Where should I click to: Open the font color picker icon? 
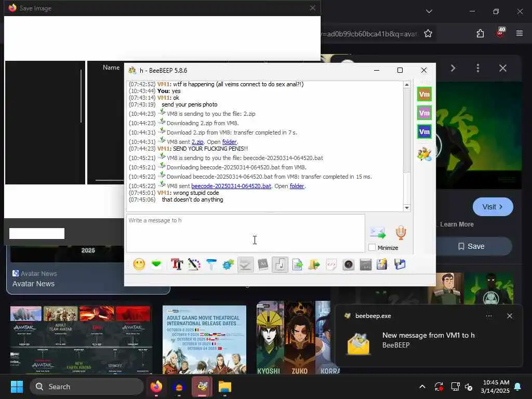(x=194, y=264)
